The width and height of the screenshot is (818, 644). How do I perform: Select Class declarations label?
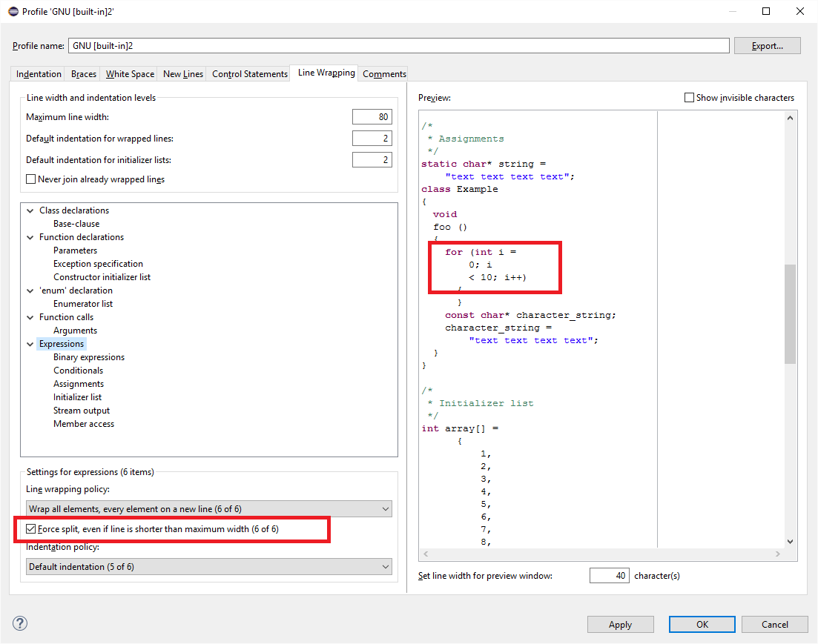pyautogui.click(x=74, y=210)
